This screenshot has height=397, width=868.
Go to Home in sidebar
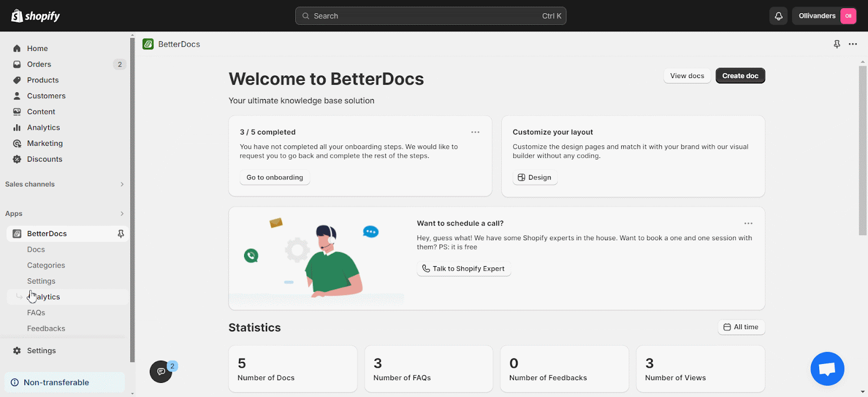tap(37, 48)
